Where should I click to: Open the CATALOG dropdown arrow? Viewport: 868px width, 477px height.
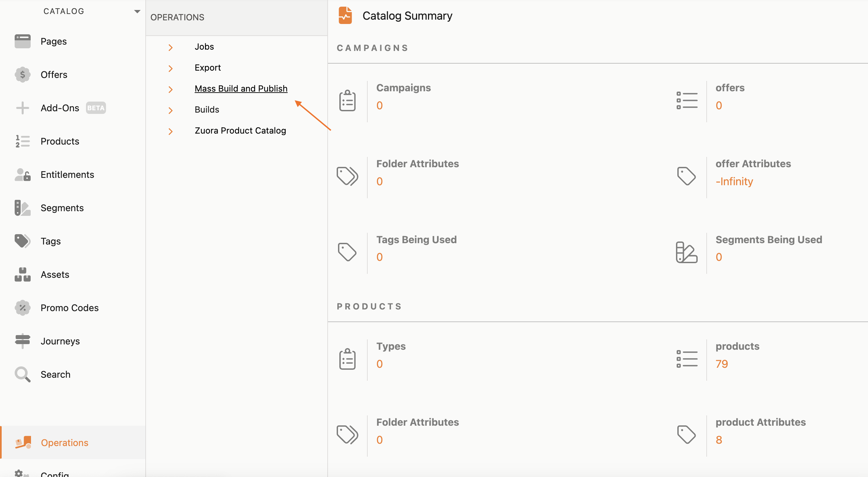[x=137, y=11]
